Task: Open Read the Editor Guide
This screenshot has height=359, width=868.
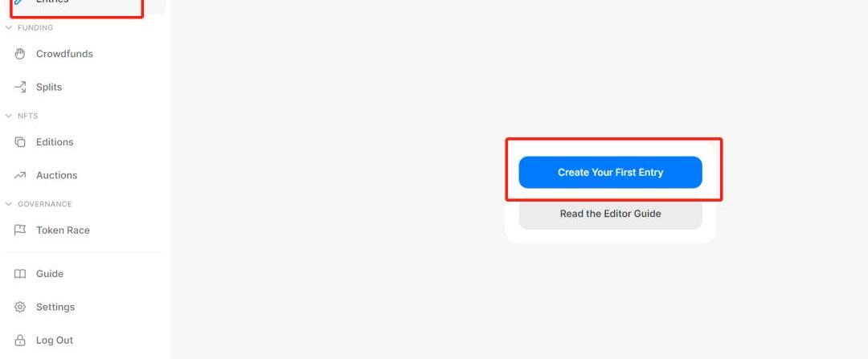Action: [610, 214]
